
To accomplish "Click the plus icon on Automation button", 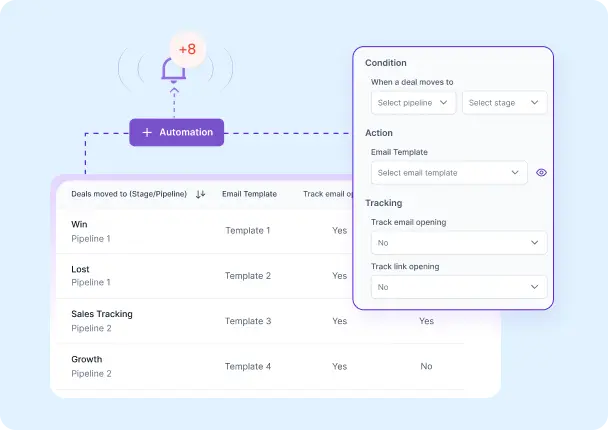I will (x=147, y=132).
